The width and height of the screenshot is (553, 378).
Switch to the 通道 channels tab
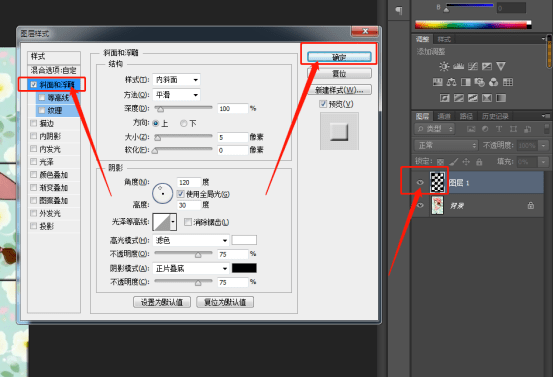click(x=444, y=116)
